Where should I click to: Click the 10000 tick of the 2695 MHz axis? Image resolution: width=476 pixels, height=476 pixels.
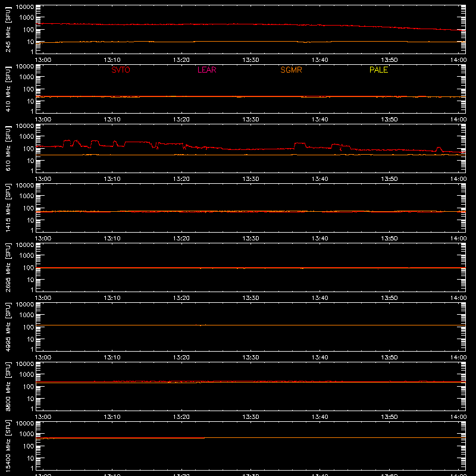click(25, 245)
